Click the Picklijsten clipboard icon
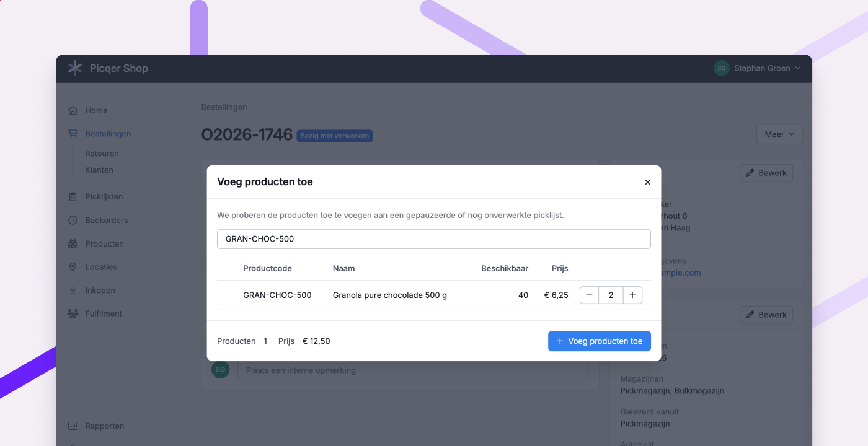 (x=73, y=197)
